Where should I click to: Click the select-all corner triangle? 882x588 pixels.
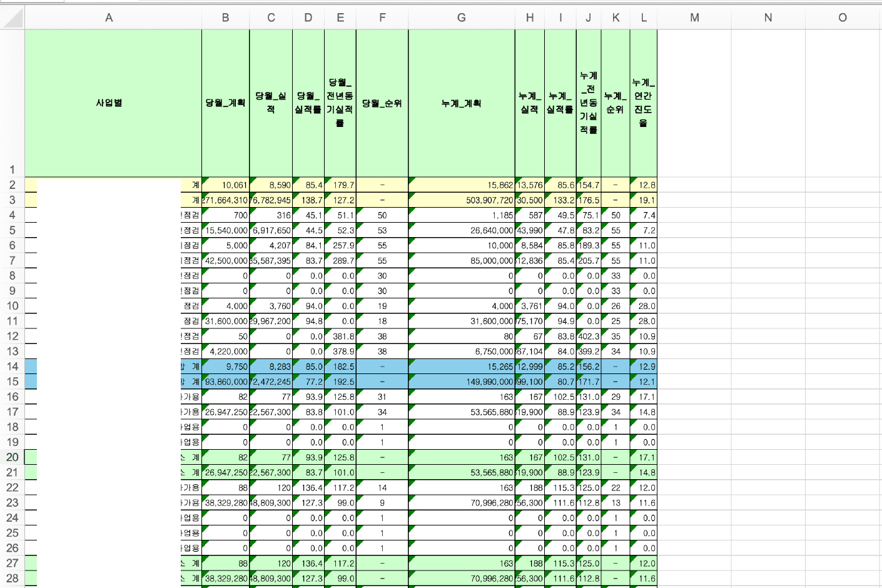tap(12, 18)
